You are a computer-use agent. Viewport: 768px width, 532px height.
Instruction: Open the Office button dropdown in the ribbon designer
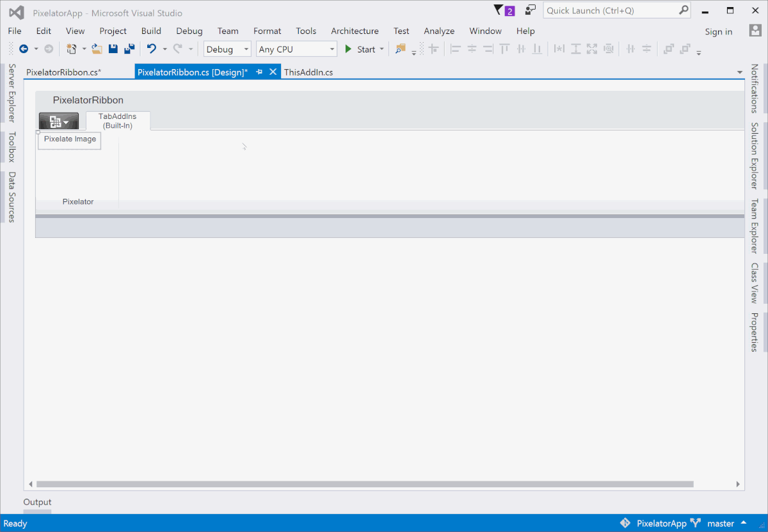tap(59, 121)
